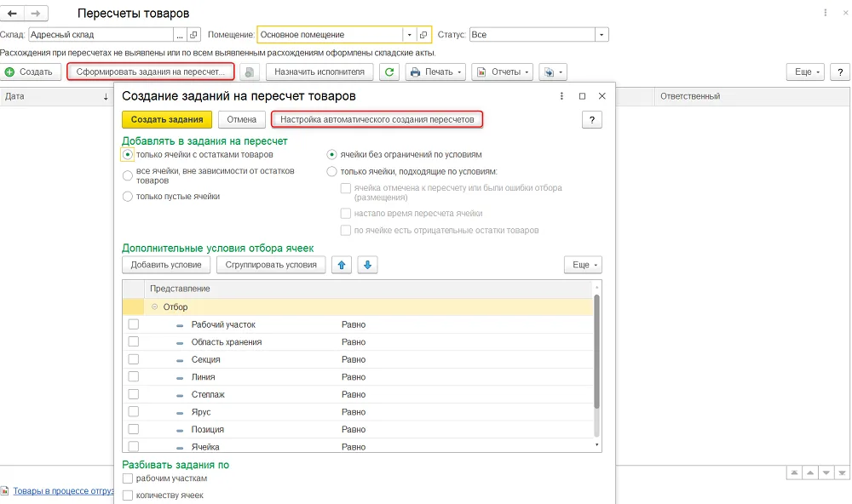Click the Назначить исполнителя button
Viewport: 852px width, 504px height.
coord(319,72)
